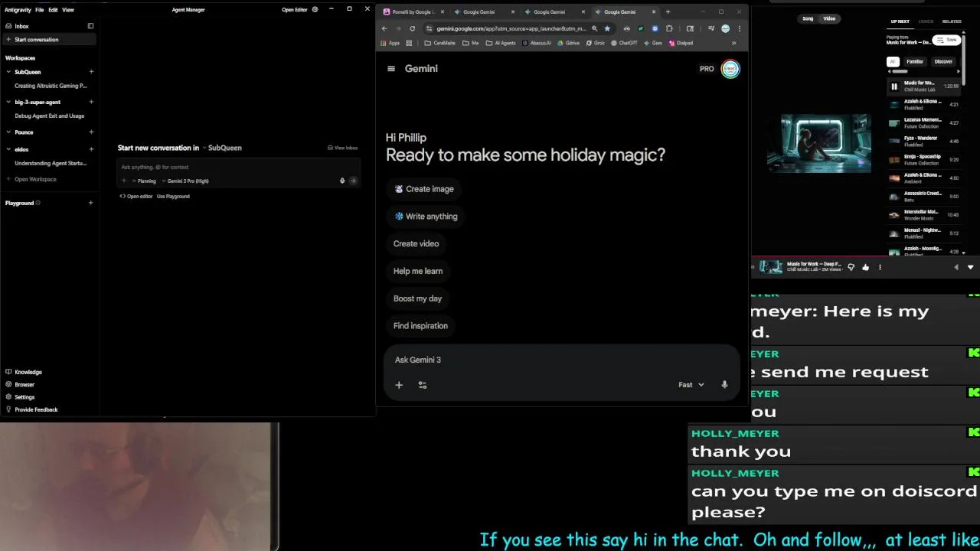Open the Edit menu in Antigravity
The height and width of the screenshot is (551, 980).
coord(53,10)
